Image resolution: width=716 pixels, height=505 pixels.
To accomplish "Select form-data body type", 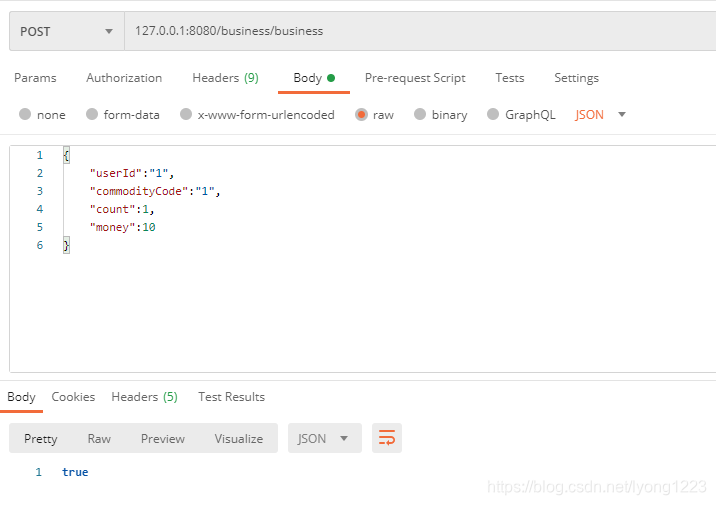I will point(123,115).
